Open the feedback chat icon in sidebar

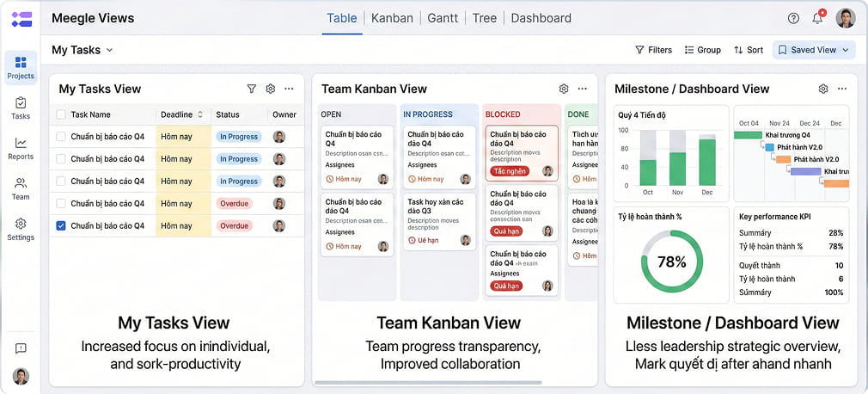click(x=21, y=348)
